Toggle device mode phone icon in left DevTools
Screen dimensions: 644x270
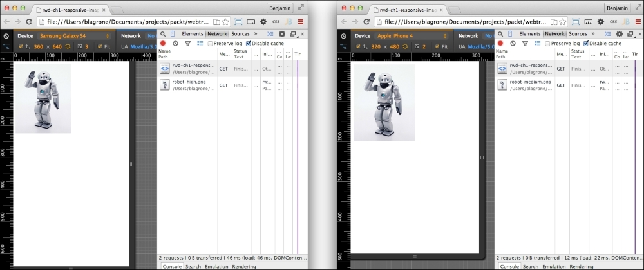(x=173, y=34)
